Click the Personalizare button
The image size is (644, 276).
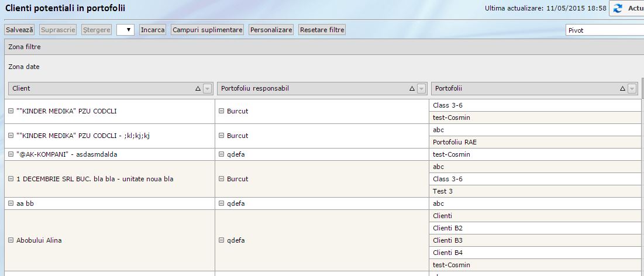[x=271, y=30]
